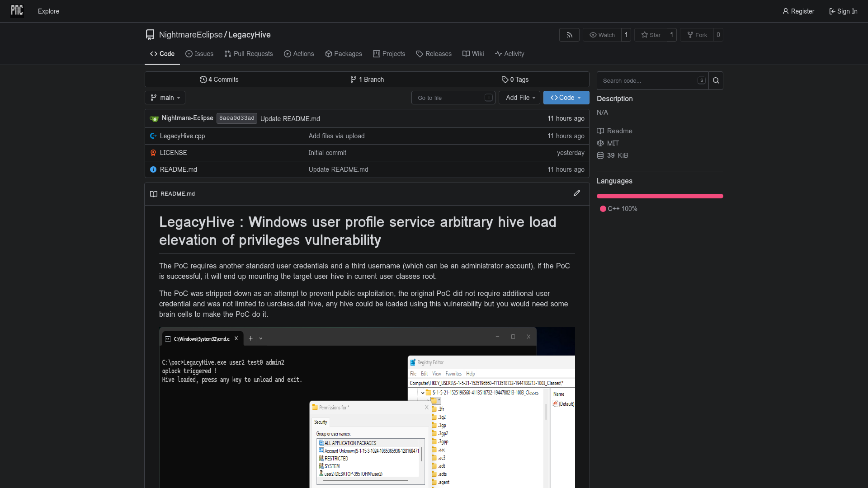Click the 39 KiB repository size
Viewport: 868px width, 488px height.
613,155
